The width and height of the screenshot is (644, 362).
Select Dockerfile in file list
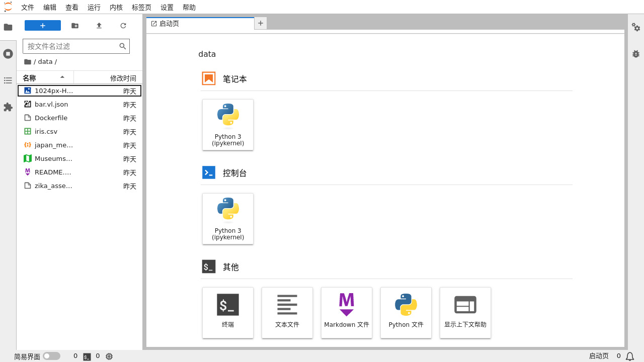point(79,118)
